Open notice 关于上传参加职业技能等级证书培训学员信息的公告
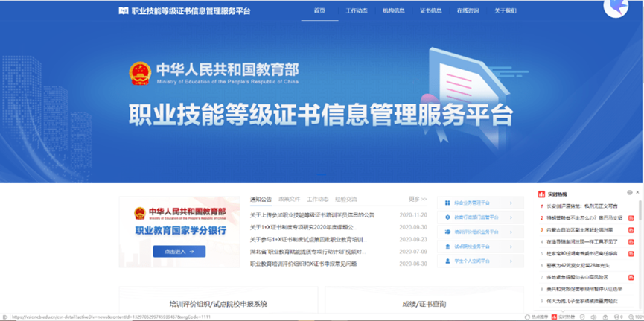 click(312, 215)
